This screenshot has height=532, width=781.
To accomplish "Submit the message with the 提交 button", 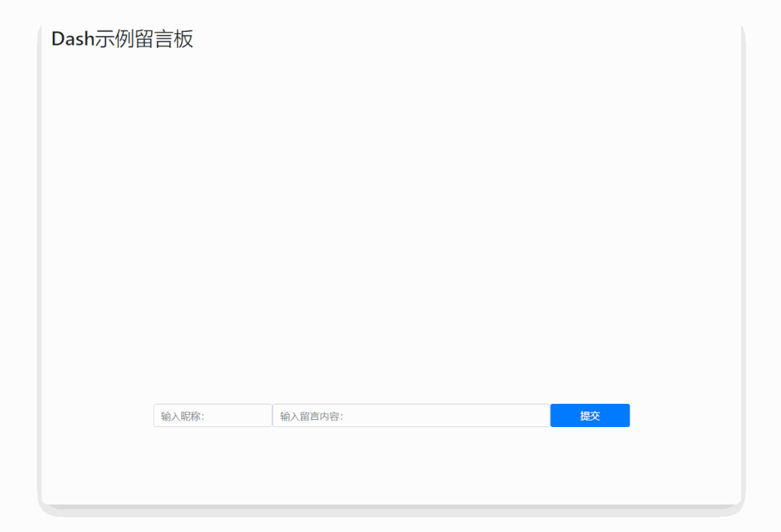I will [x=590, y=415].
